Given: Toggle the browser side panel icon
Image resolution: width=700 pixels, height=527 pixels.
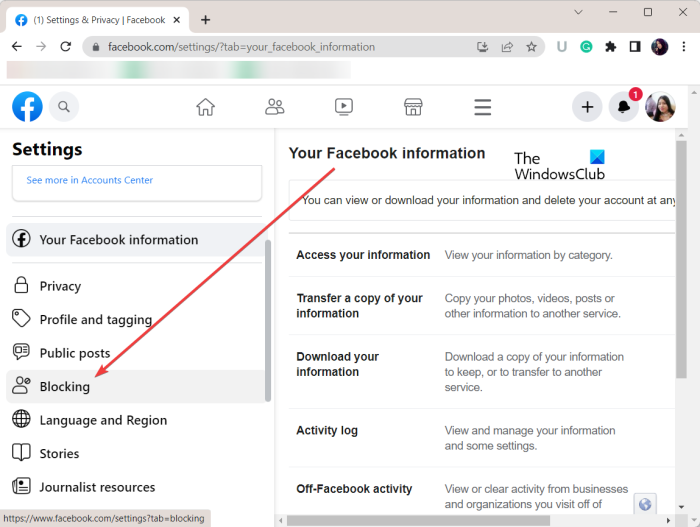Looking at the screenshot, I should pyautogui.click(x=635, y=46).
